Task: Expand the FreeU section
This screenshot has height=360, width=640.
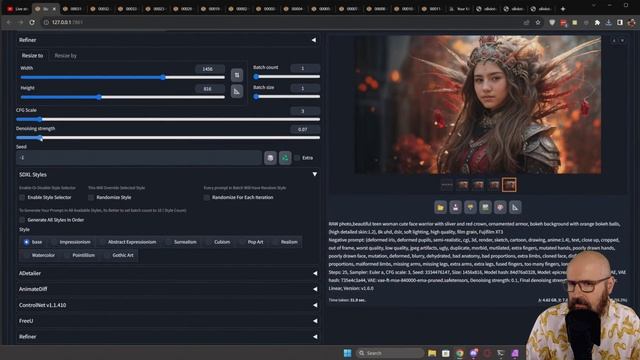Action: click(315, 321)
